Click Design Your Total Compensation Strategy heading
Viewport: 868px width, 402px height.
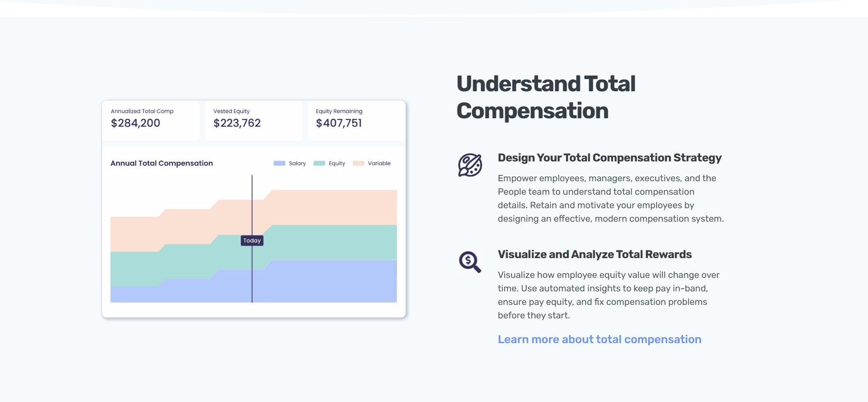(609, 158)
